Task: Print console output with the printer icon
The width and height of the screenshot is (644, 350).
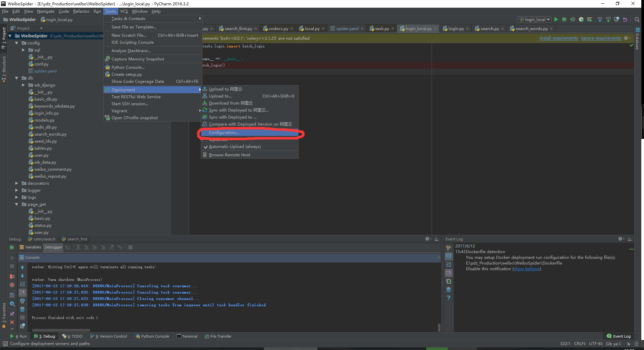Action: click(x=22, y=301)
